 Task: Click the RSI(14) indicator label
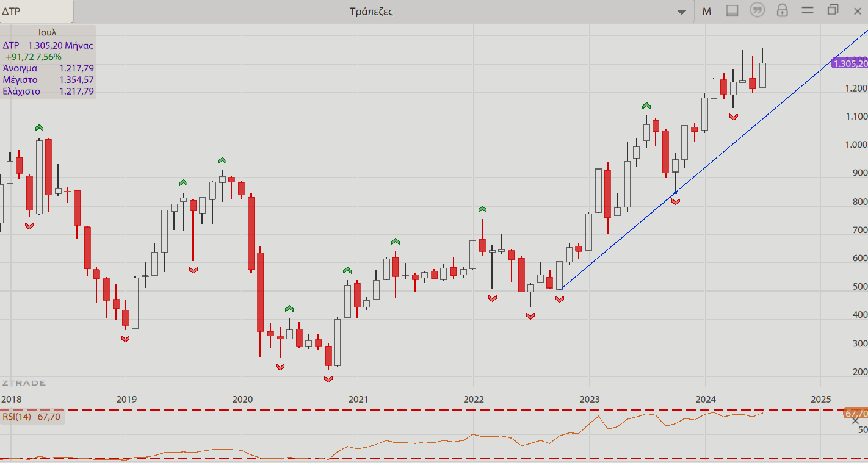tap(17, 417)
